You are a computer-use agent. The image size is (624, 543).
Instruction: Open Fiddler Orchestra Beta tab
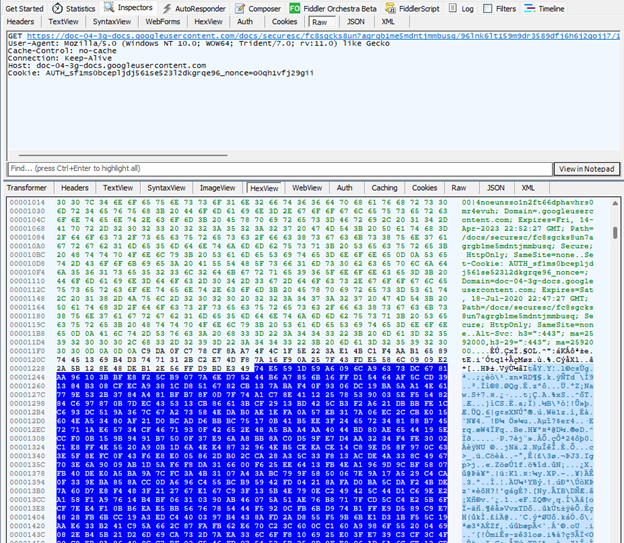pos(340,8)
